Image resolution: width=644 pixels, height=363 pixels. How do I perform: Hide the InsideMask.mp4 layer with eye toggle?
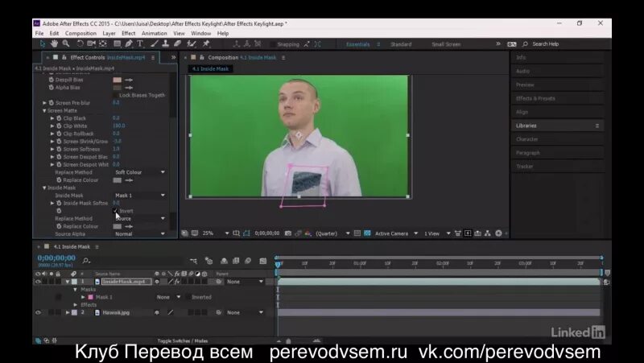[38, 282]
